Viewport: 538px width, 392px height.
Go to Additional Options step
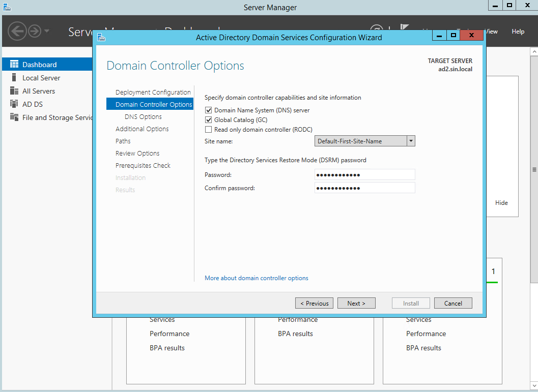tap(142, 129)
